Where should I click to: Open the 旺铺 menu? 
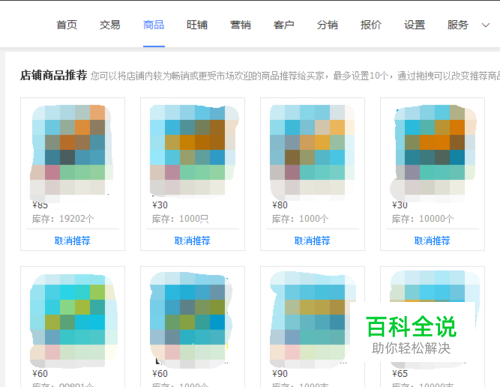pyautogui.click(x=197, y=25)
